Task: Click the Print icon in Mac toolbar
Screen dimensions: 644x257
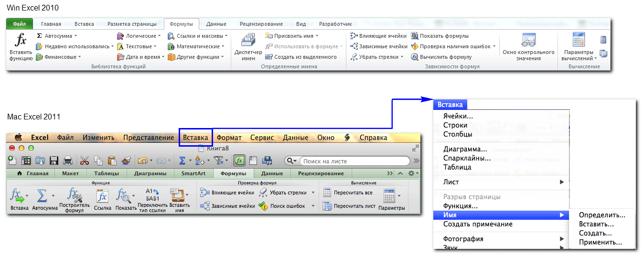Action: coord(68,161)
